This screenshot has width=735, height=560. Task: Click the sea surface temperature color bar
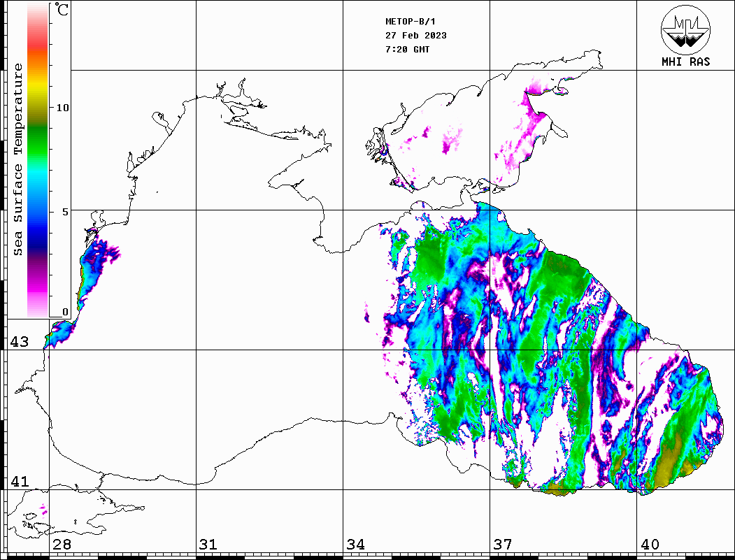(x=38, y=160)
